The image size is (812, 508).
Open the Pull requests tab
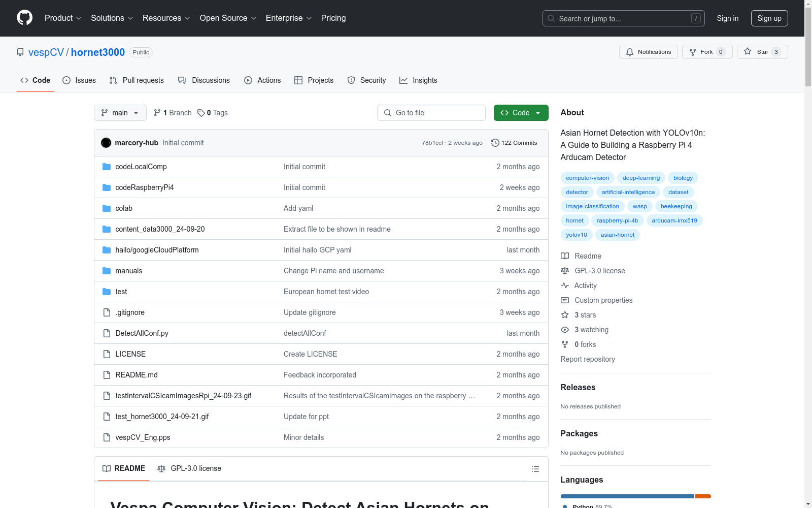(x=137, y=80)
